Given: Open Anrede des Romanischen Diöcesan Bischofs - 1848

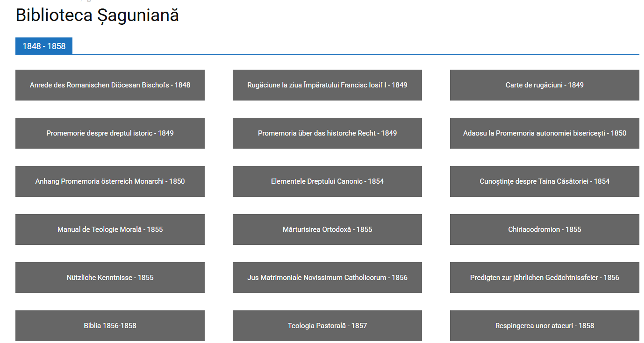Looking at the screenshot, I should [x=110, y=85].
